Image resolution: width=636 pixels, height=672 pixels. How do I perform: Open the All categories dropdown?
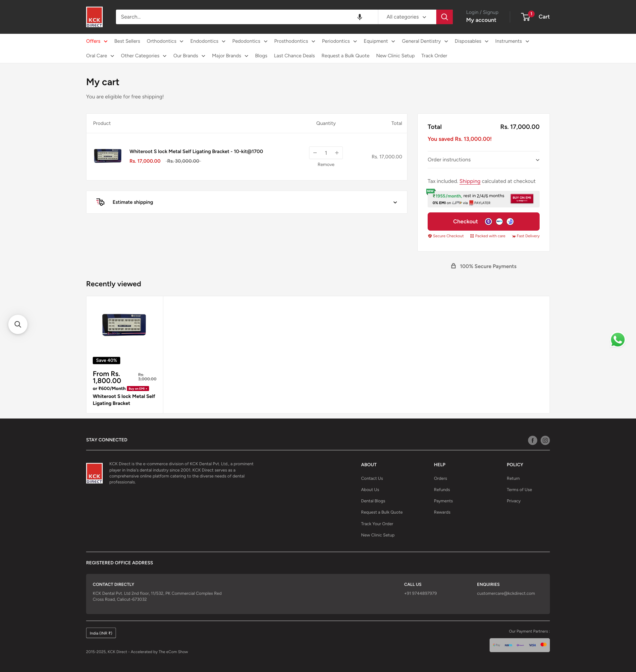point(406,17)
